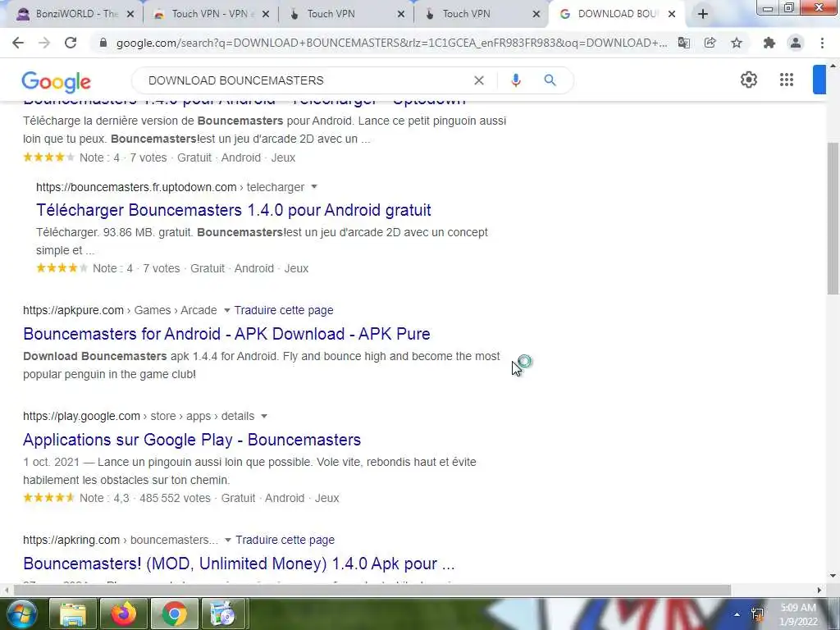Viewport: 840px width, 630px height.
Task: Reload the current page
Action: tap(71, 43)
